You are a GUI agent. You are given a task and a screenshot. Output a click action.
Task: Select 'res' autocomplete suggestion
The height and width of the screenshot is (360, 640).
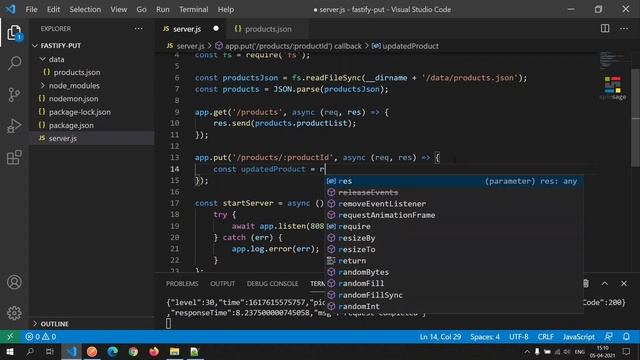click(x=454, y=181)
